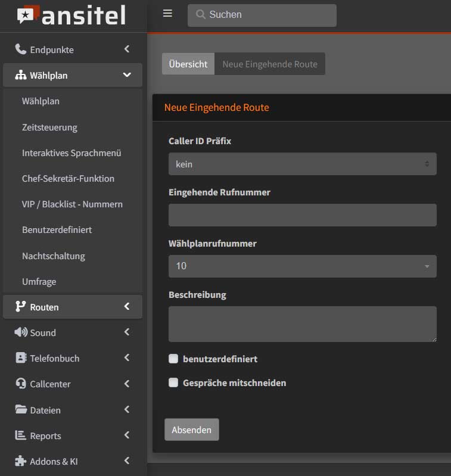Viewport: 451px width, 476px height.
Task: Expand the Sound menu chevron
Action: 127,332
